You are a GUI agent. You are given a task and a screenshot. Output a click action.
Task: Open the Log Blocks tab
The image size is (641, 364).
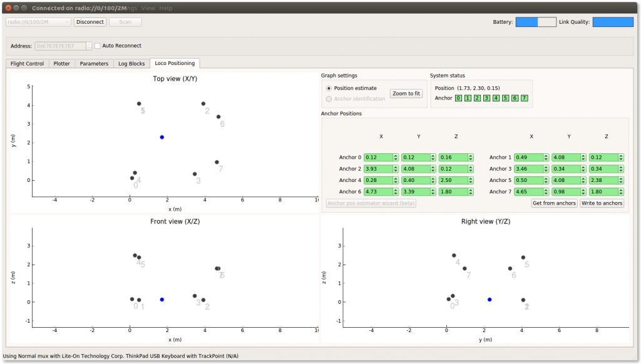(131, 63)
